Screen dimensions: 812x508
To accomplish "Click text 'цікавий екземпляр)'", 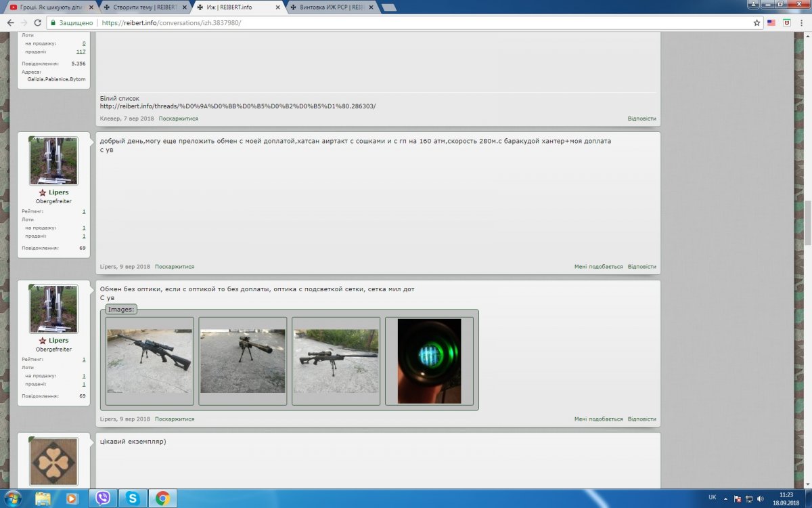I will click(133, 442).
